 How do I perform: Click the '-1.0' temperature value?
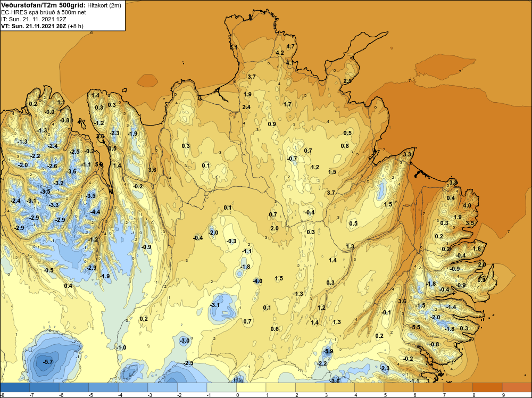tap(121, 347)
